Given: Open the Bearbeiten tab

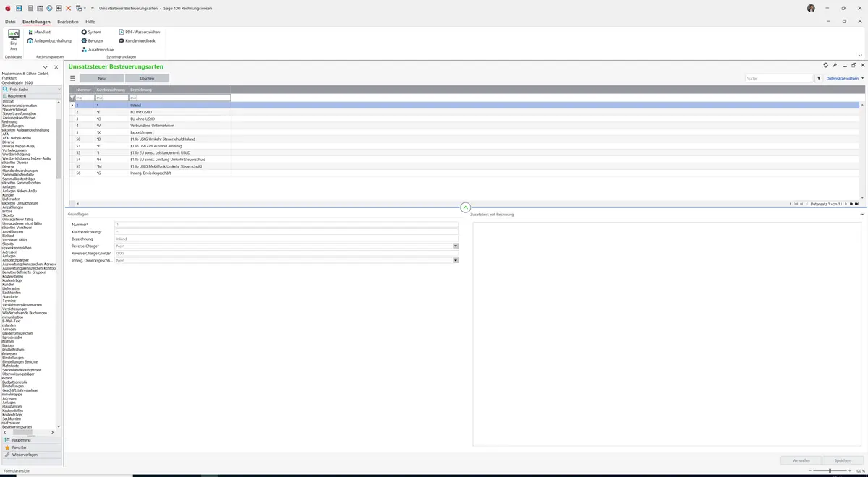Looking at the screenshot, I should [x=68, y=22].
